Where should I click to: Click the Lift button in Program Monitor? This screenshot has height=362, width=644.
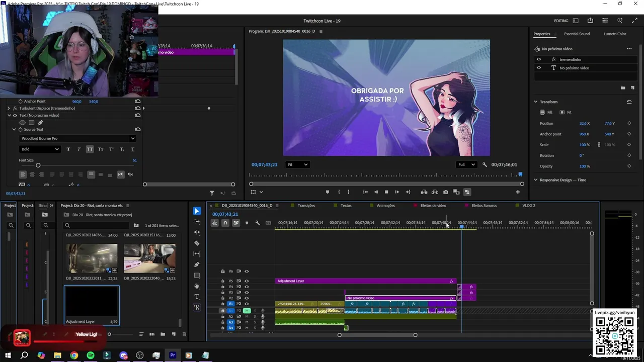click(x=424, y=192)
